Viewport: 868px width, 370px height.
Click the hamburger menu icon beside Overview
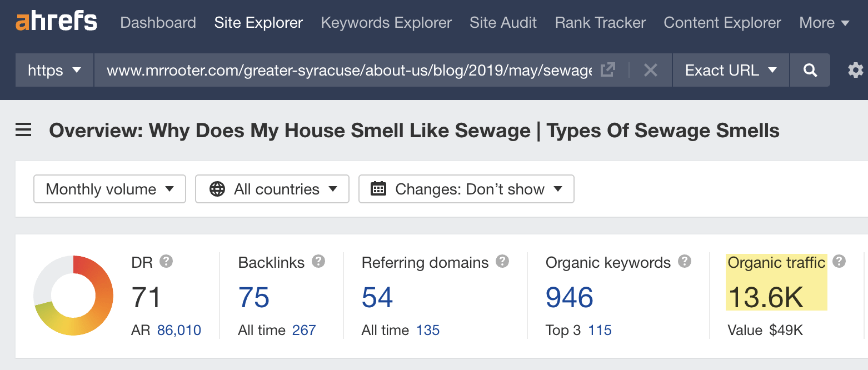[23, 129]
